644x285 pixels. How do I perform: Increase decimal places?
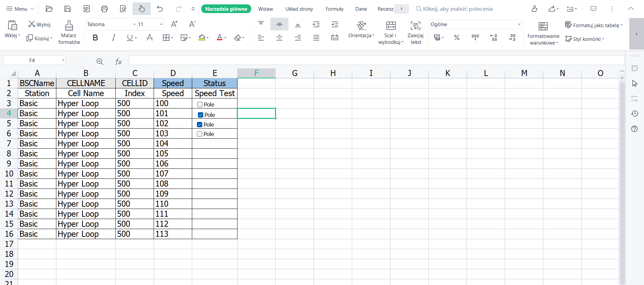(494, 38)
